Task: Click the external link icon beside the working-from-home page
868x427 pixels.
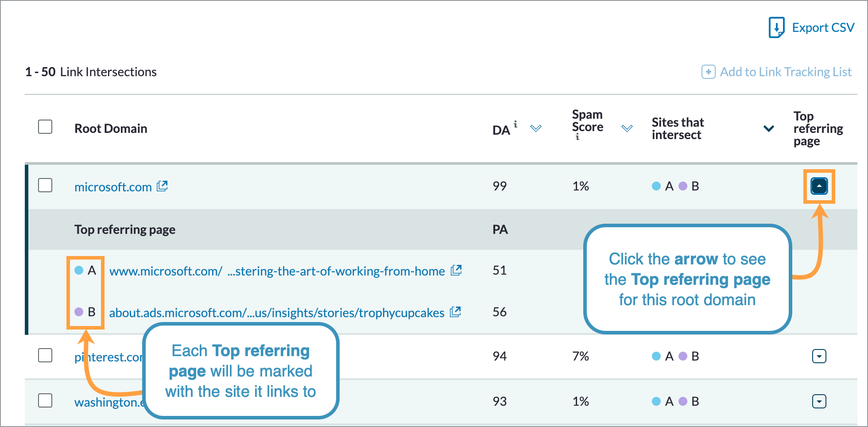Action: tap(457, 270)
